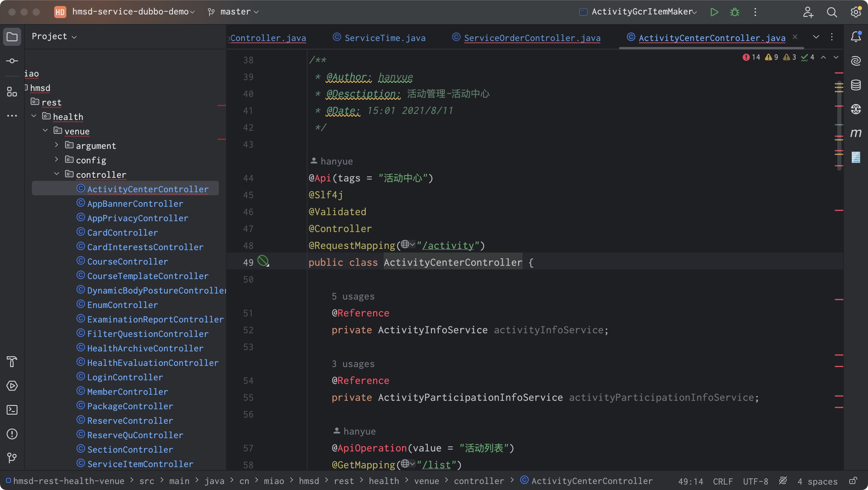
Task: Open the Problems tool window
Action: tap(12, 434)
